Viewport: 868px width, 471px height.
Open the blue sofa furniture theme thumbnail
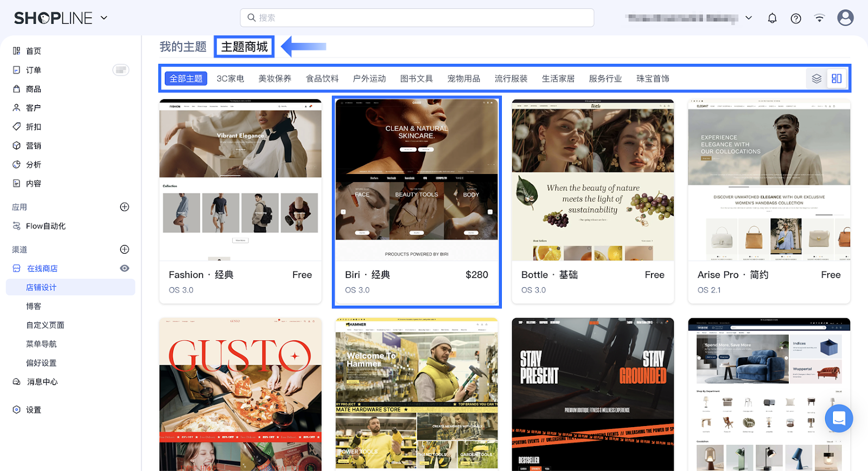(x=769, y=395)
